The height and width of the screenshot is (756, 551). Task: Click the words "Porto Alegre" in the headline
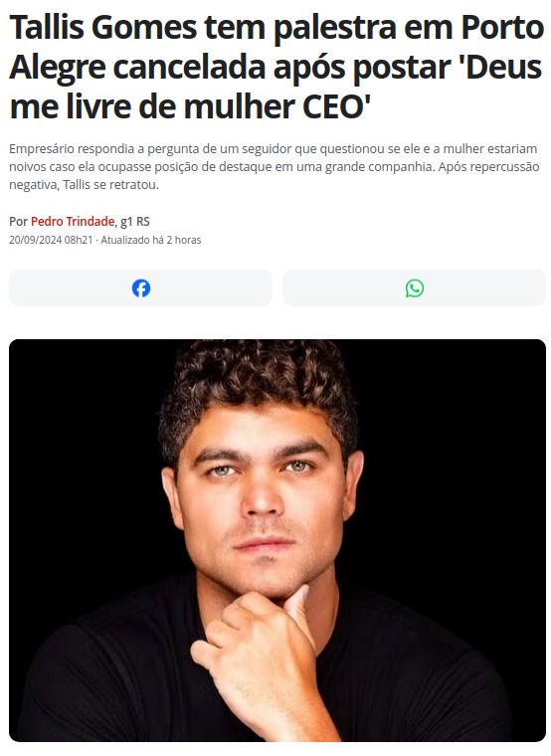point(503,28)
